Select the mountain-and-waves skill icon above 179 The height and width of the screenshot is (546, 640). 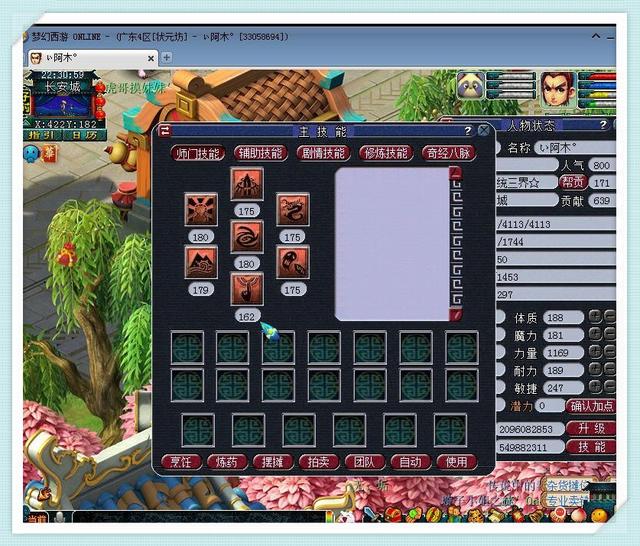(x=200, y=262)
